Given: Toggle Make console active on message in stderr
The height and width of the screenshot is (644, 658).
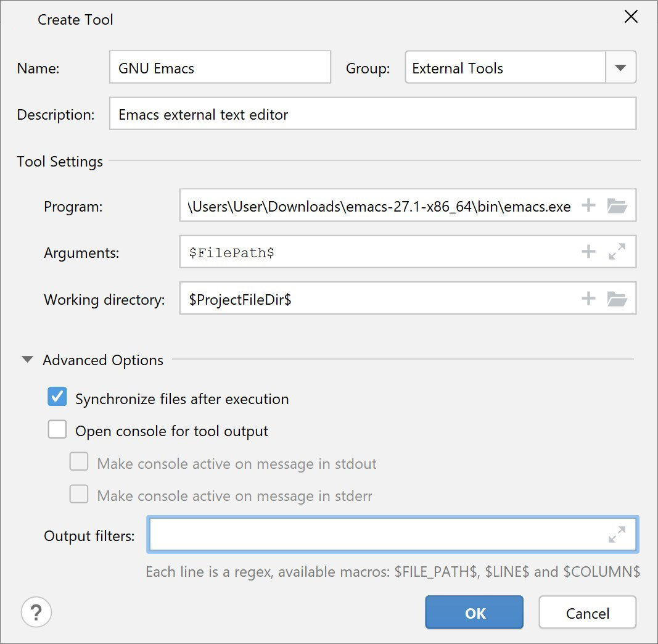Looking at the screenshot, I should [79, 494].
